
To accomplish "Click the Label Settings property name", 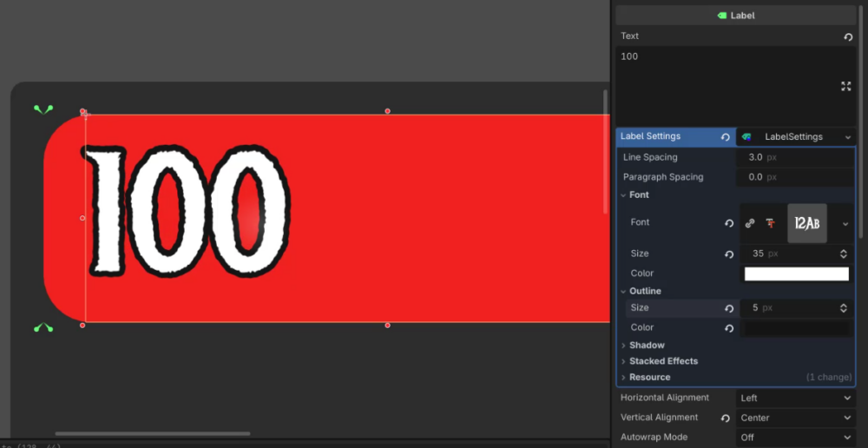I will pyautogui.click(x=650, y=136).
